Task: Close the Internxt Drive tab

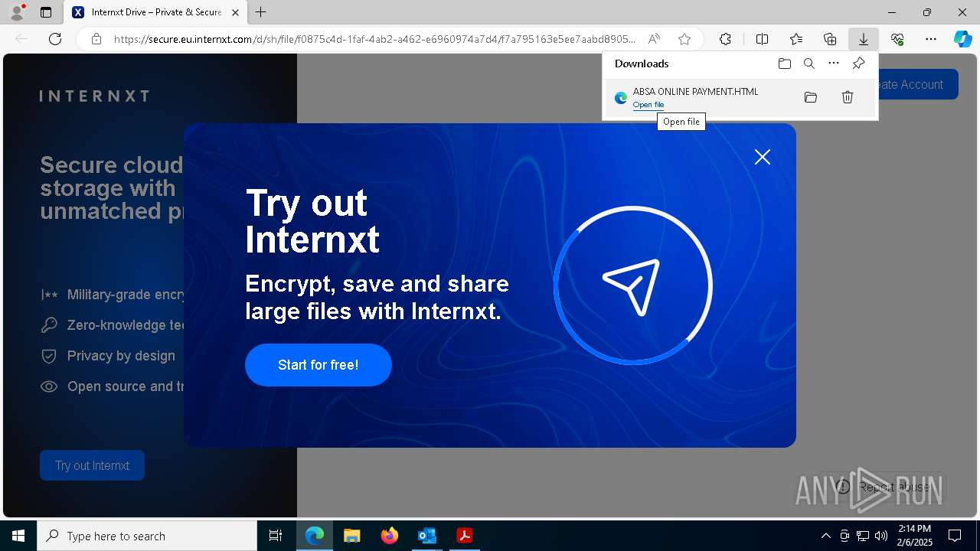Action: (235, 12)
